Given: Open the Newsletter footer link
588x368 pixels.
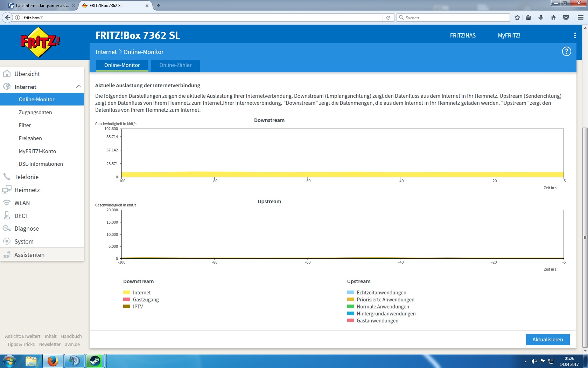Looking at the screenshot, I should (x=50, y=344).
